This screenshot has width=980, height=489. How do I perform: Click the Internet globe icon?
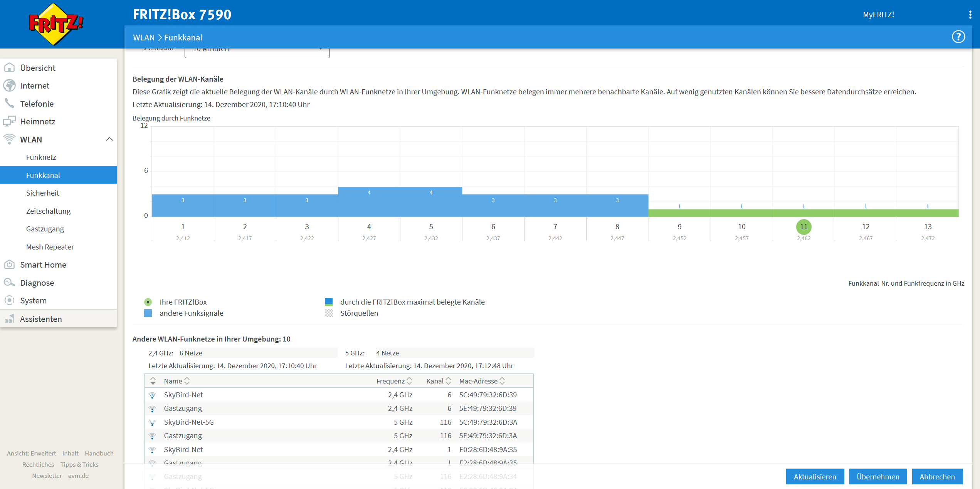tap(10, 85)
